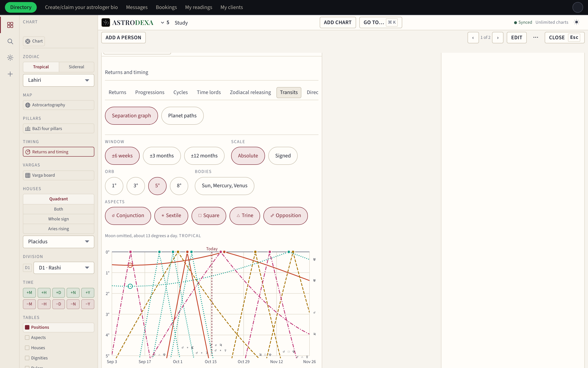Click the ADD CHART button

(x=338, y=22)
